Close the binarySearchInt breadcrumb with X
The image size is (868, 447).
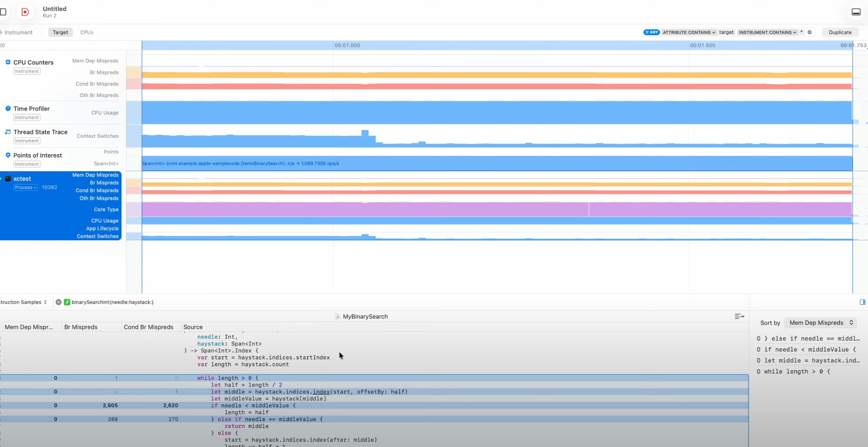[x=59, y=302]
